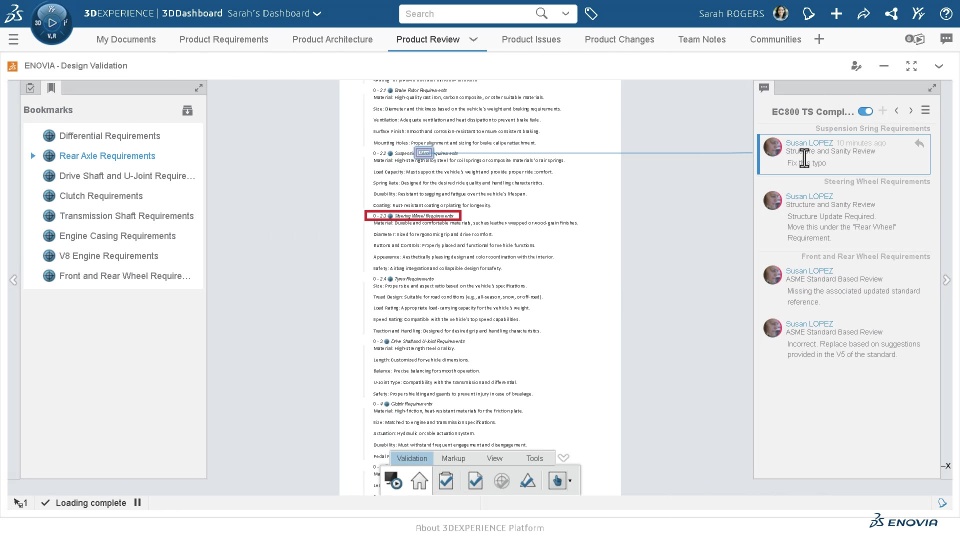Open the comments panel hamburger menu

pyautogui.click(x=925, y=111)
